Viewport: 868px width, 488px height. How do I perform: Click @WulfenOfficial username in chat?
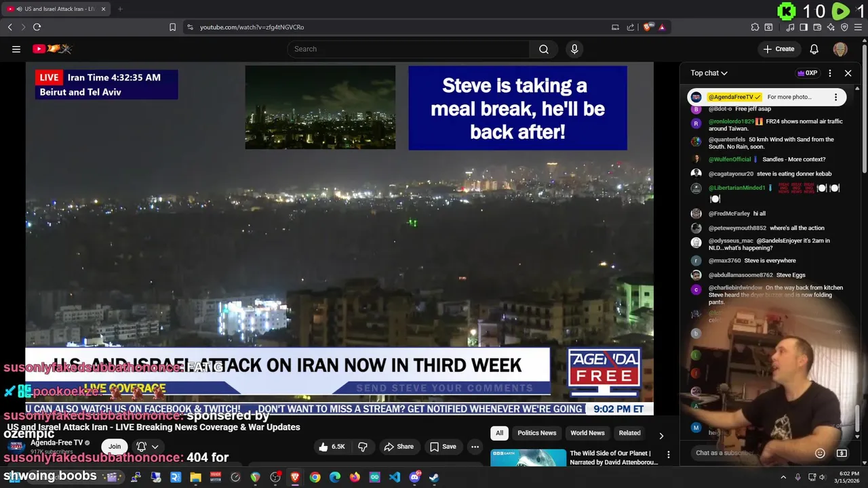[x=730, y=159]
